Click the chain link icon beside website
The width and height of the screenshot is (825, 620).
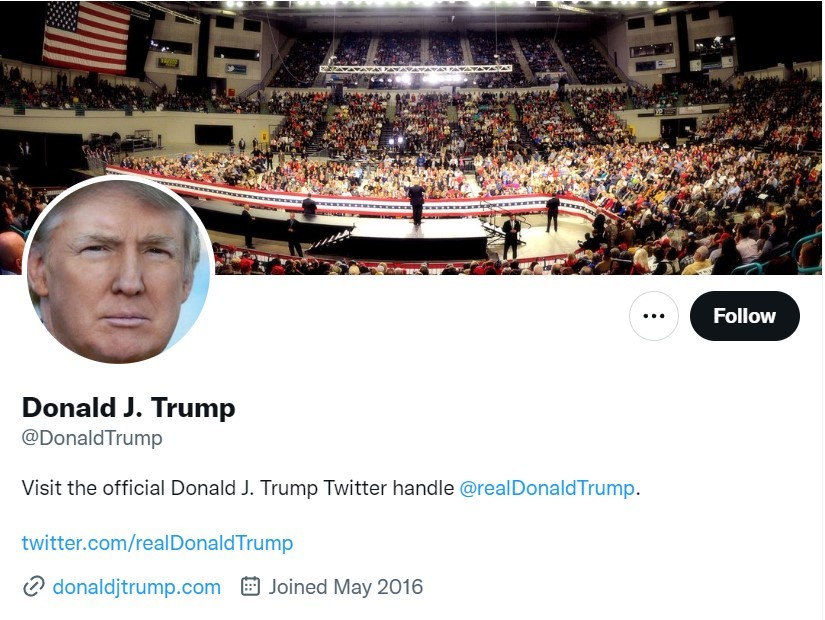pos(33,587)
